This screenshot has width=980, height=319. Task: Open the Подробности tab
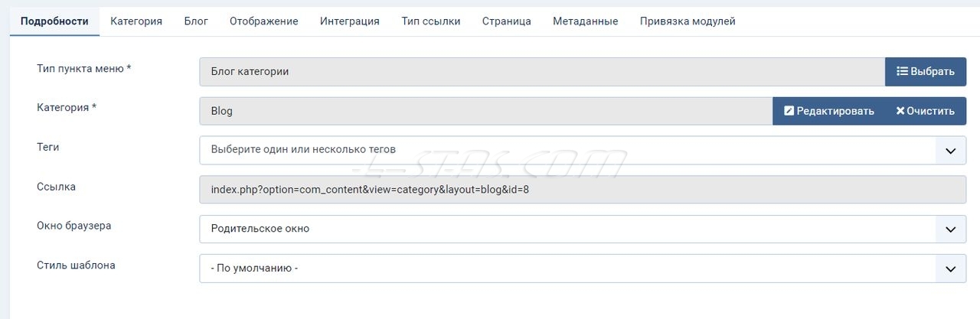(x=54, y=21)
